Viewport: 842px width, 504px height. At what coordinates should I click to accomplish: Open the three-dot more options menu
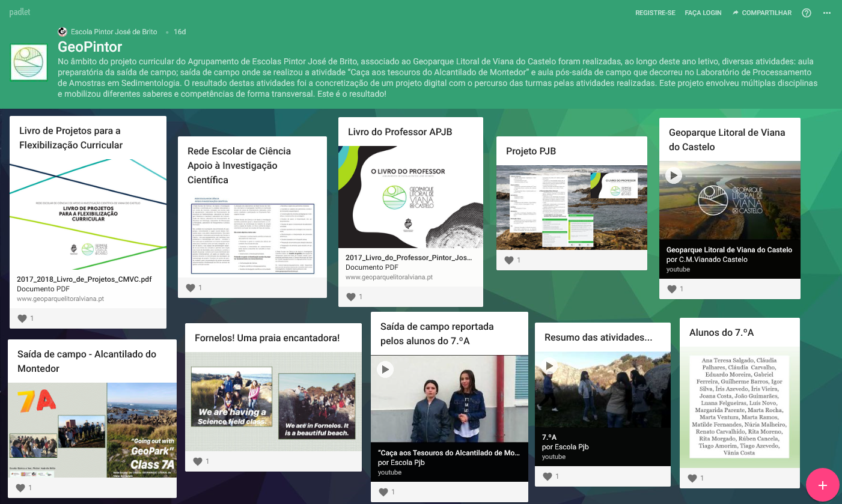coord(827,13)
